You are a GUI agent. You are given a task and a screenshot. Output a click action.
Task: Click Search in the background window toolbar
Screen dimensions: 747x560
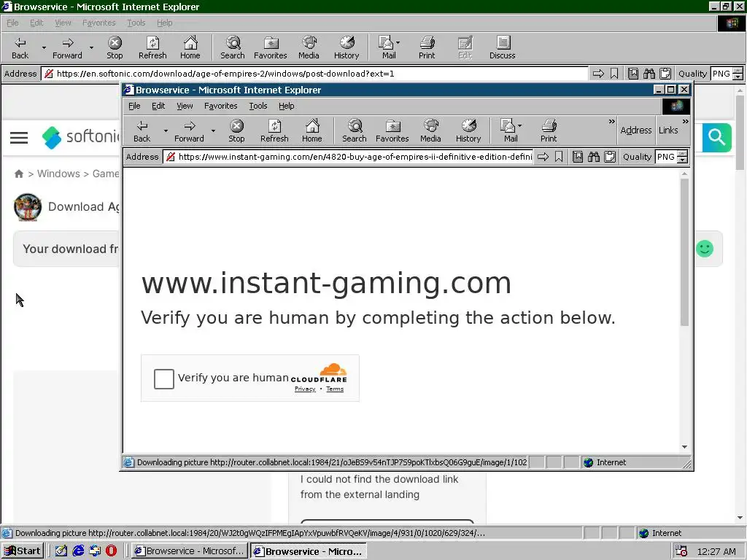233,47
